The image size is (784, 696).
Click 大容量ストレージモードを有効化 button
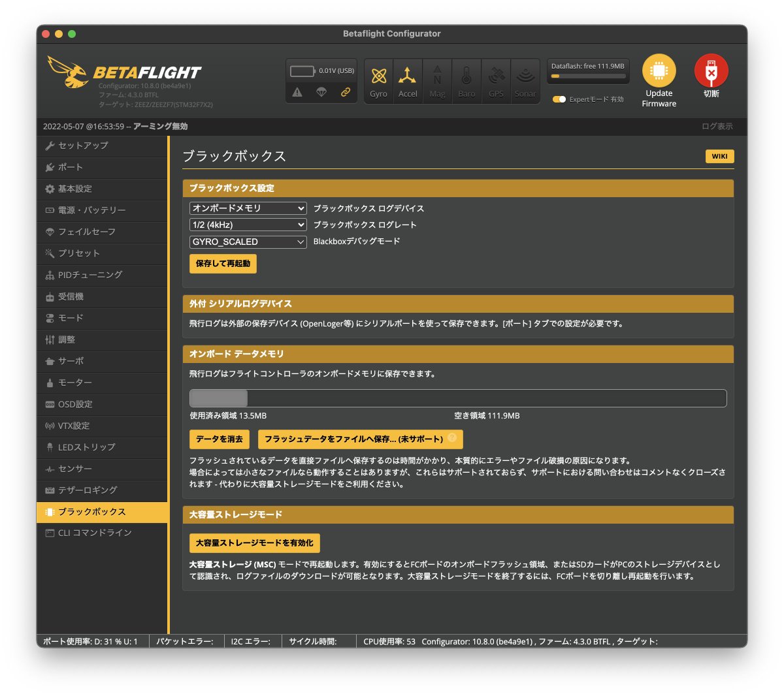coord(255,543)
